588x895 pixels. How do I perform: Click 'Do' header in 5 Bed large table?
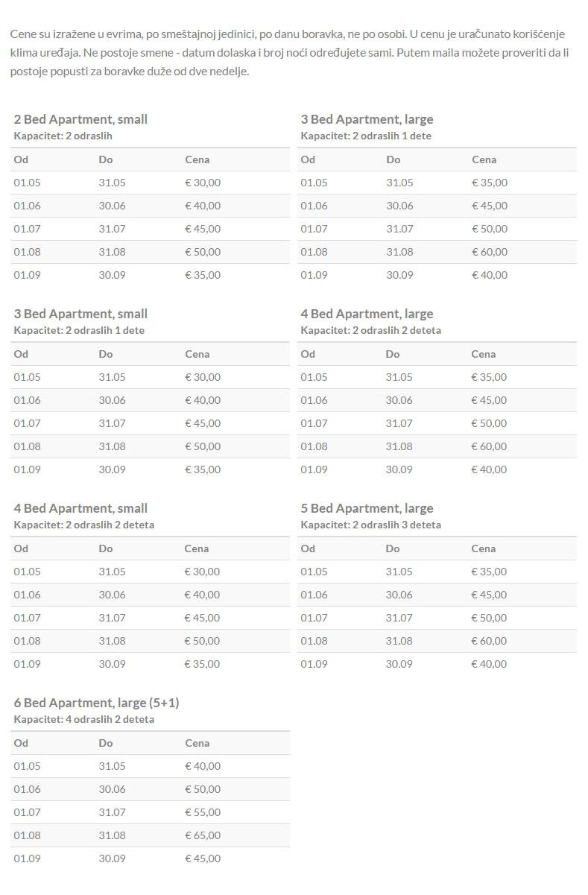393,548
